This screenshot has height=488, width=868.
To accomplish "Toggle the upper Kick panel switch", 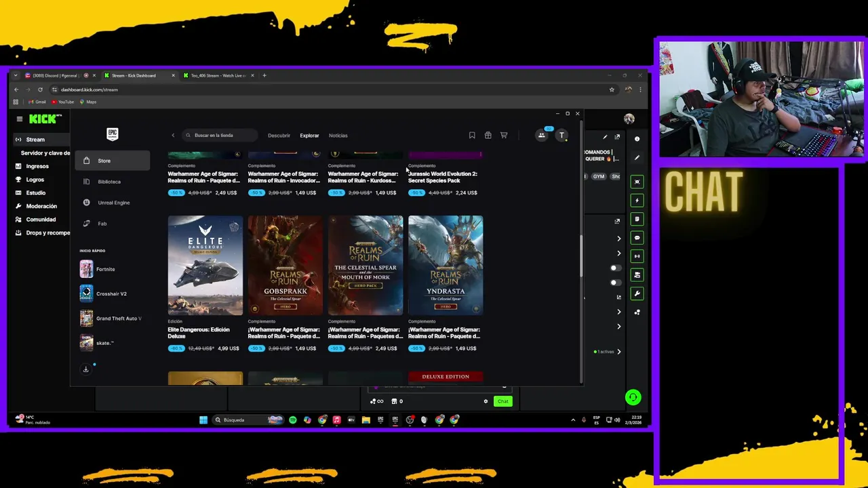I will (x=614, y=268).
